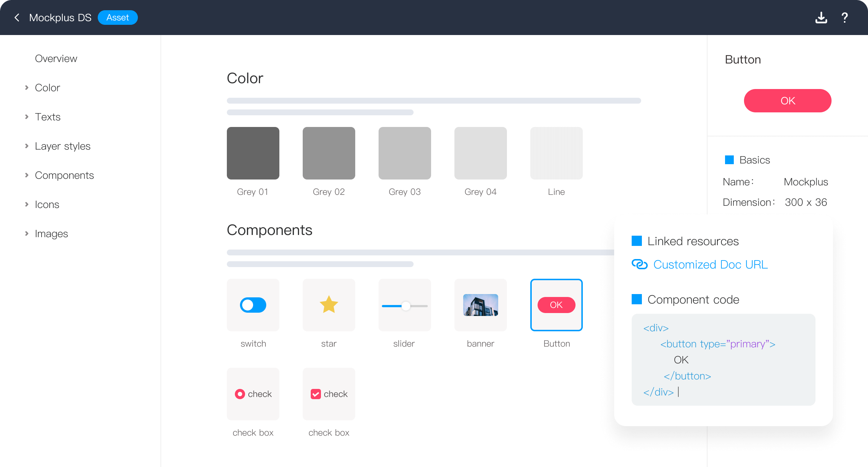Expand the Color section in the sidebar
Viewport: 868px width, 467px height.
pyautogui.click(x=27, y=88)
